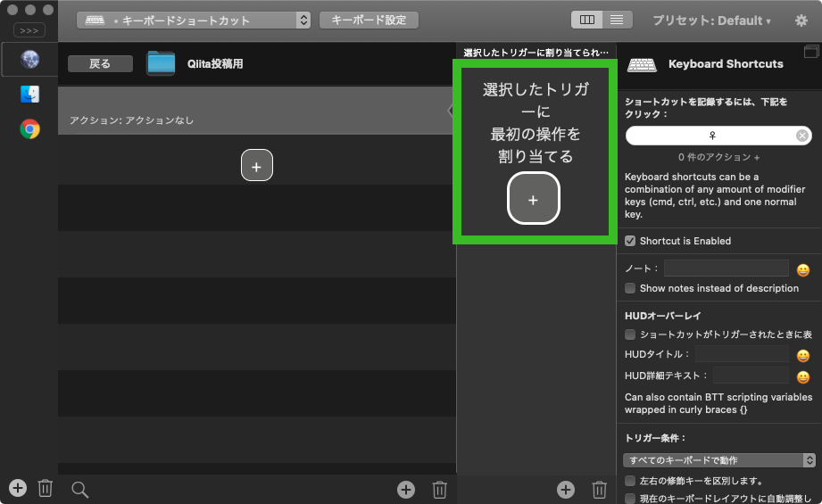Add action with plus in actions column footer
822x504 pixels.
565,490
